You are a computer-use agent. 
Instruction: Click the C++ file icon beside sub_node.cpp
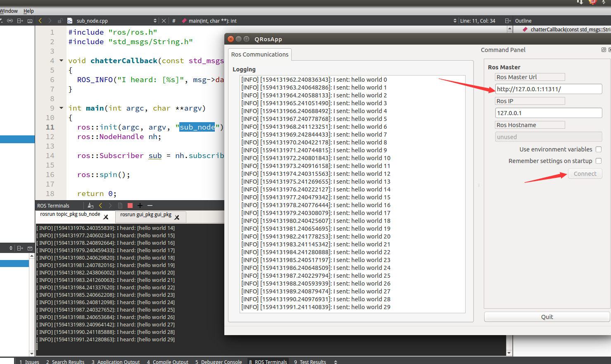[70, 21]
